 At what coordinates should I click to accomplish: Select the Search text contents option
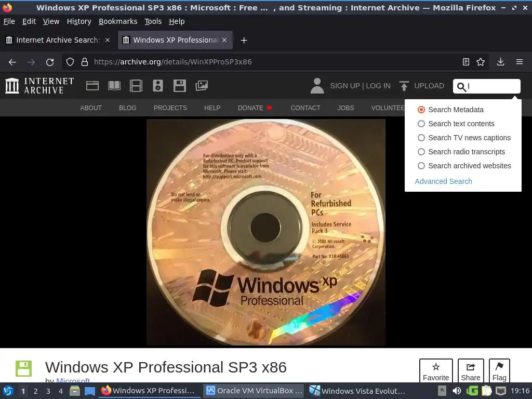[x=456, y=124]
